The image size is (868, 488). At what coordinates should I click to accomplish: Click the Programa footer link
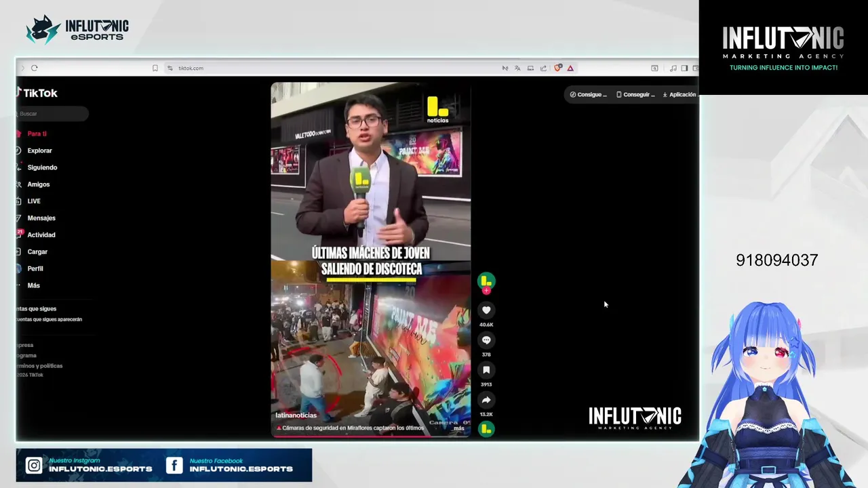[26, 356]
